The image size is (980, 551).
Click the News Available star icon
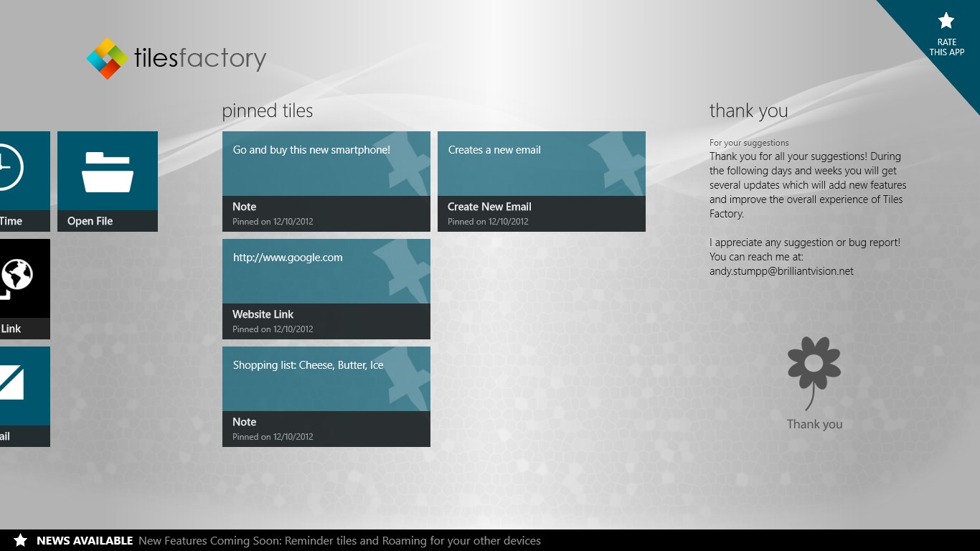[21, 540]
